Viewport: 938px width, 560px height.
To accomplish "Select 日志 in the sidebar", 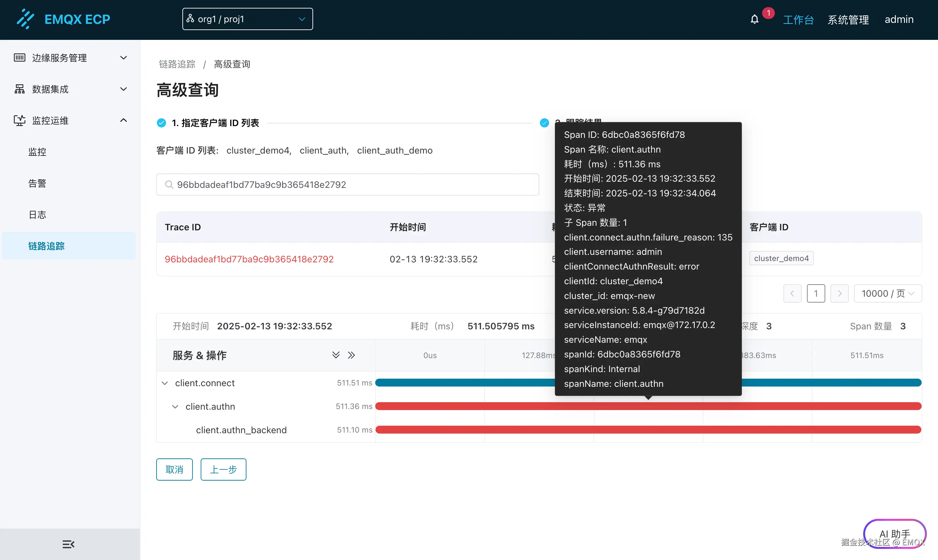I will [x=37, y=215].
